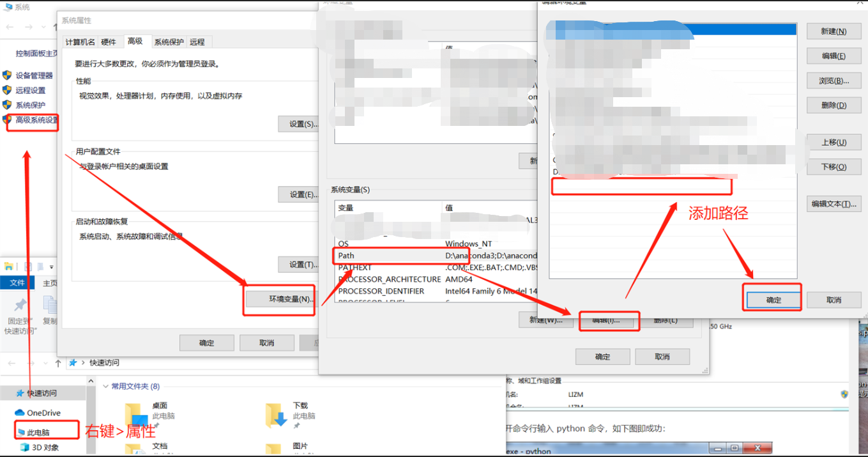This screenshot has width=868, height=457.
Task: Select the PATHEXT variable row
Action: 434,267
